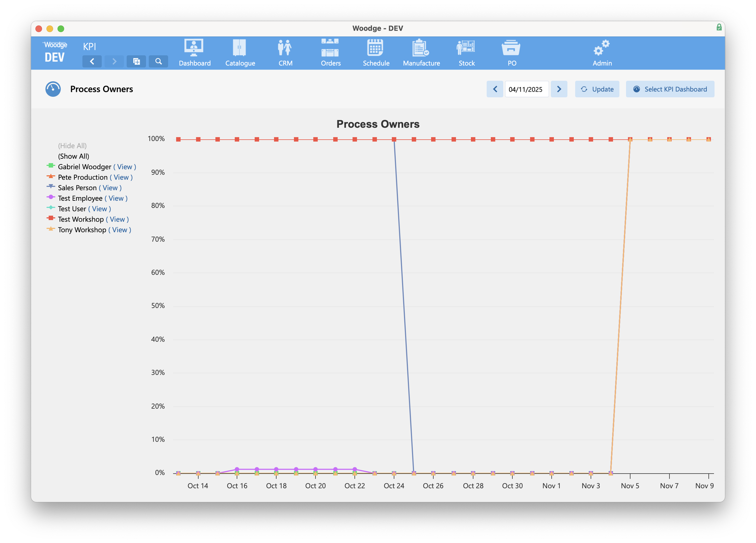Screen dimensions: 756x543
Task: Hide the Test Workshop series
Action: pos(81,219)
